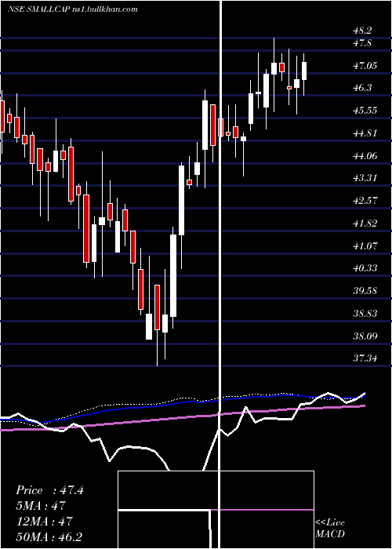Click the 12MA : 47 readout
The height and width of the screenshot is (549, 392).
(x=44, y=521)
